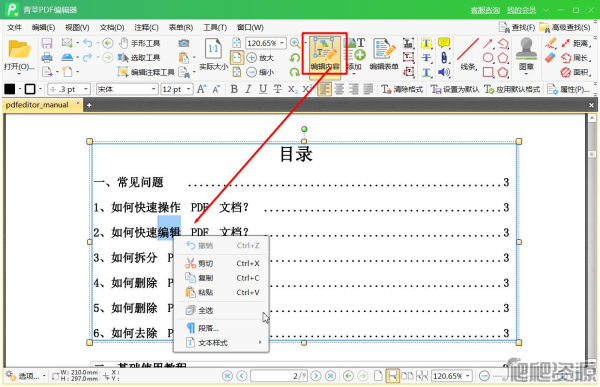Select the Eraser tool
The width and height of the screenshot is (600, 387).
click(x=550, y=58)
